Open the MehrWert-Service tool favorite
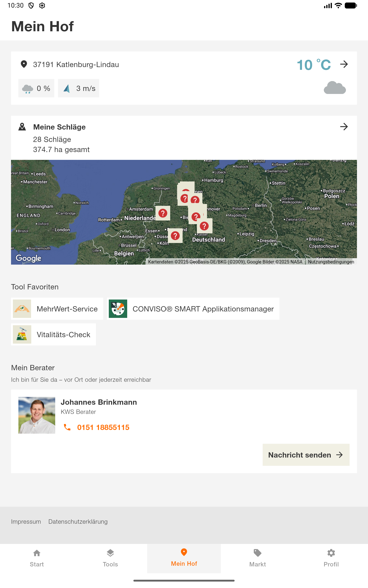 point(57,309)
